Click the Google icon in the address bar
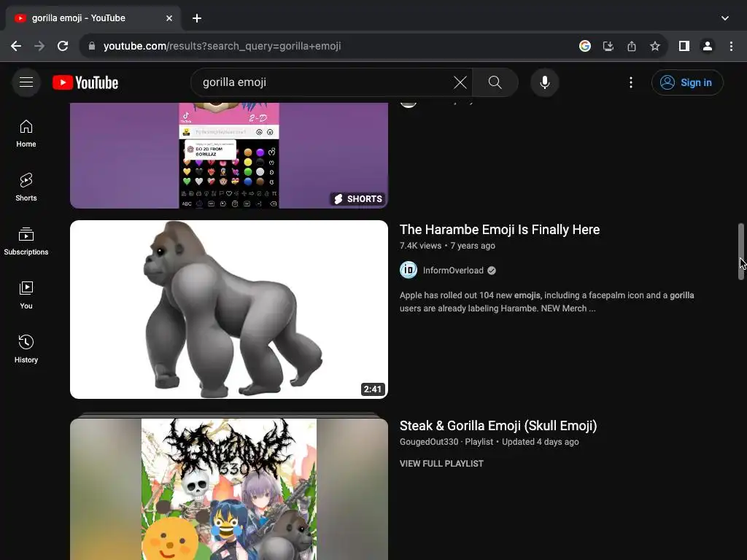This screenshot has height=560, width=747. point(584,46)
